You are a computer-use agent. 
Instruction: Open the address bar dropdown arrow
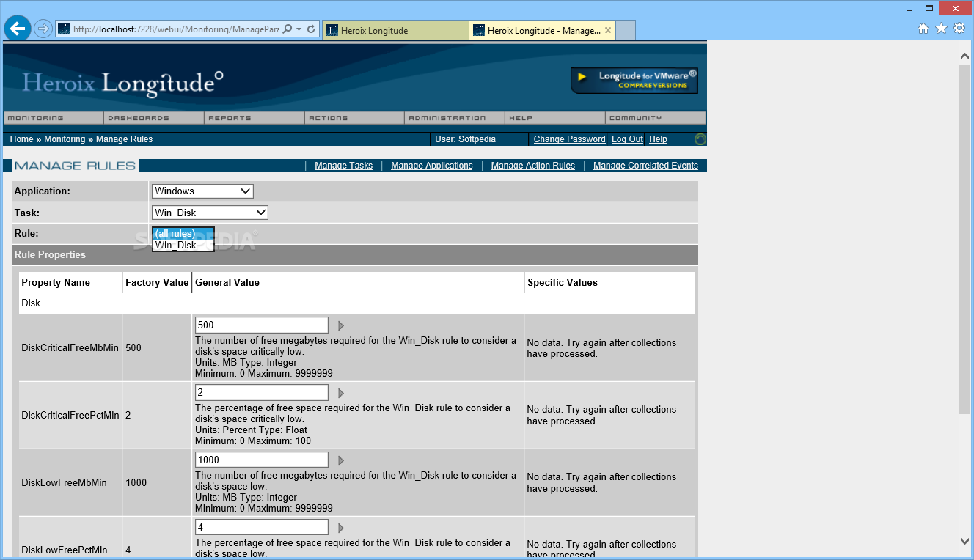click(299, 29)
